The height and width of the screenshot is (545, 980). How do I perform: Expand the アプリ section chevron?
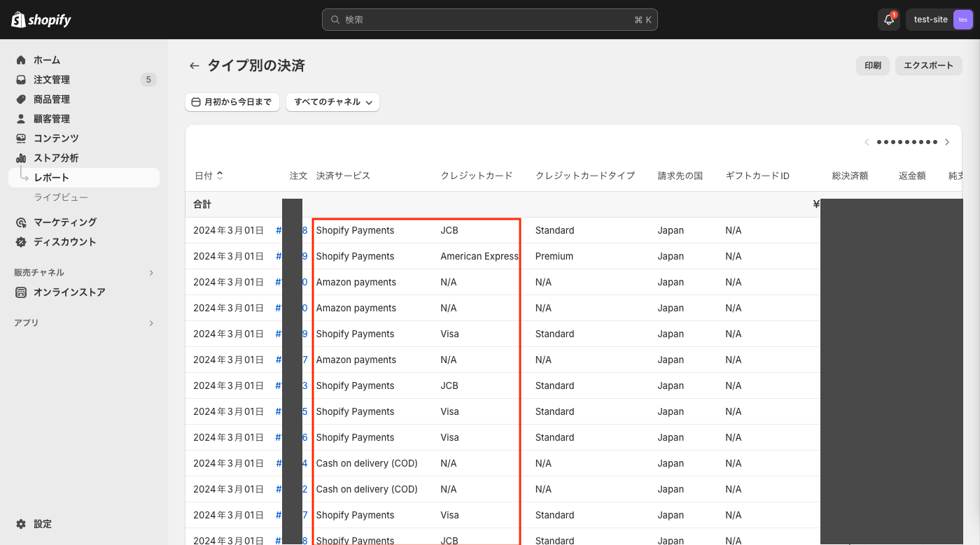click(151, 323)
